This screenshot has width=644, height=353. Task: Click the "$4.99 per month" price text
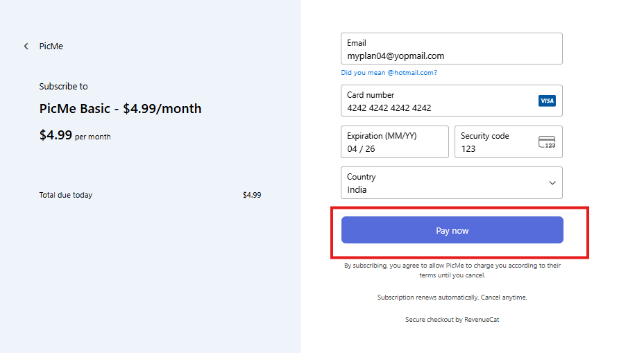pos(75,136)
